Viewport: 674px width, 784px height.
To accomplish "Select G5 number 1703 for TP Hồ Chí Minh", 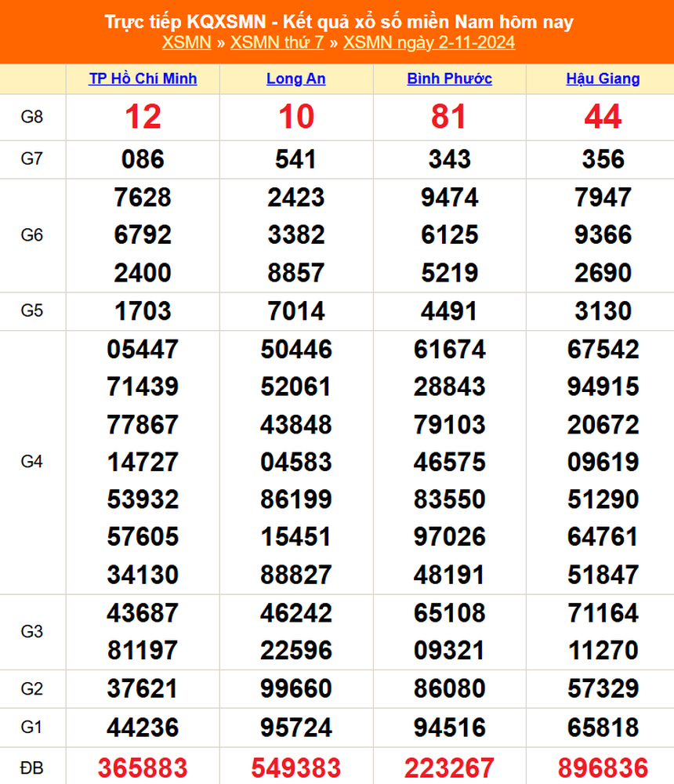I will (x=143, y=310).
